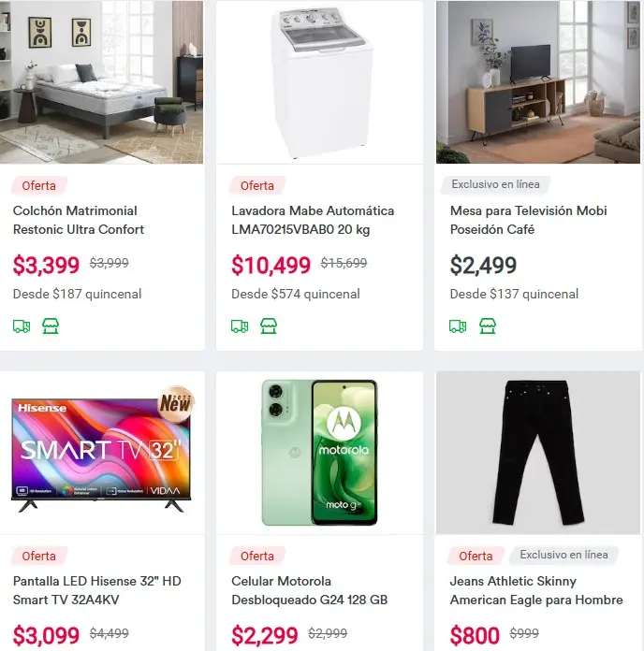Screen dimensions: 644x651
Task: Click store pickup icon under Colchón Matrimonial
Action: pos(51,325)
